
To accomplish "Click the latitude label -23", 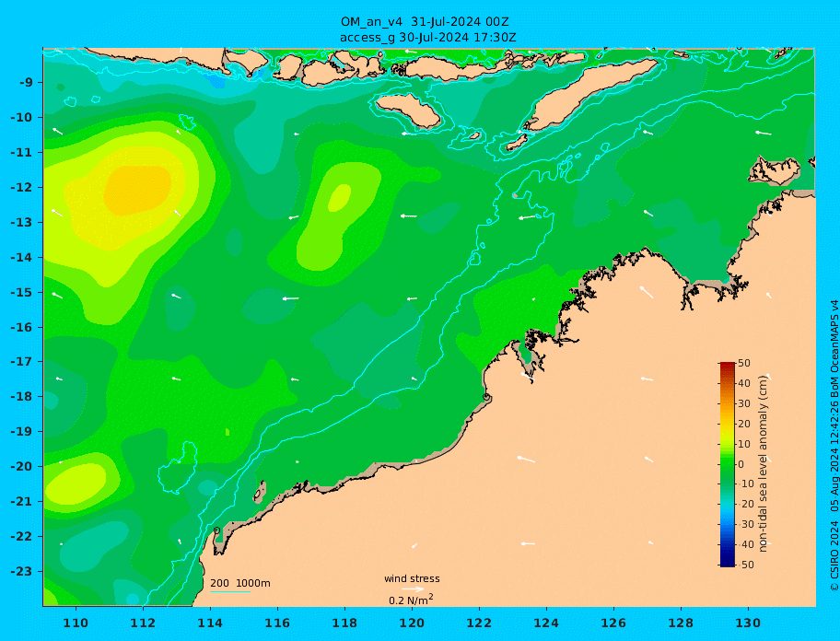I will point(21,571).
